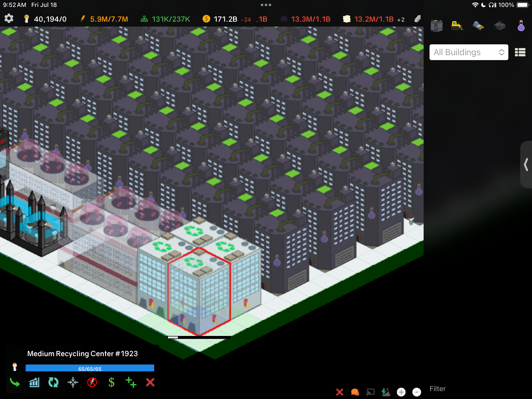Click the 5.9M/7.7M power value
Image resolution: width=532 pixels, height=399 pixels.
(109, 19)
